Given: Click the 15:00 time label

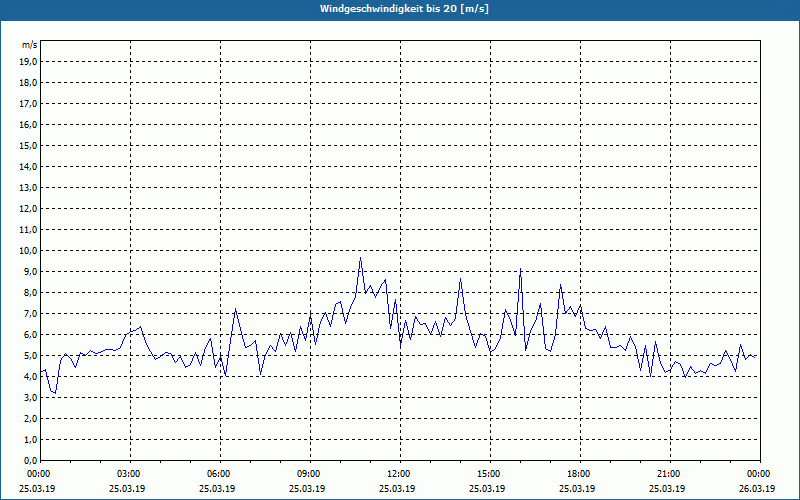Looking at the screenshot, I should 490,474.
